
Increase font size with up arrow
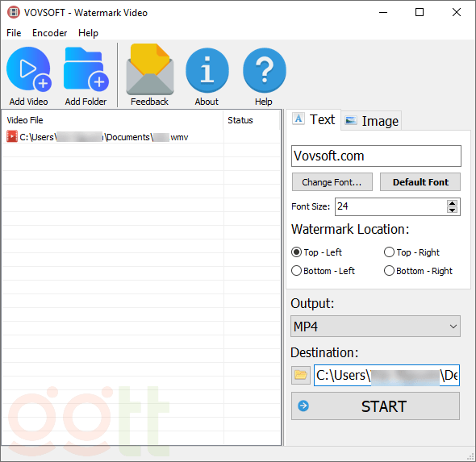pos(453,203)
